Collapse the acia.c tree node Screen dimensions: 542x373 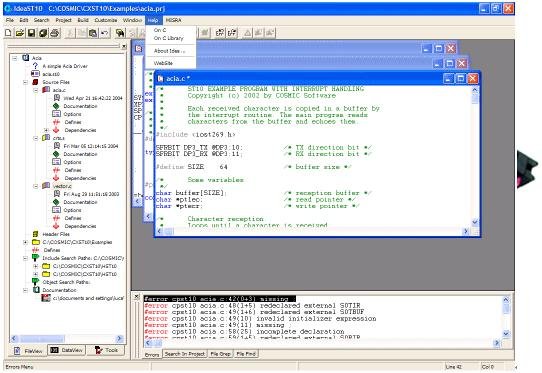click(x=36, y=90)
